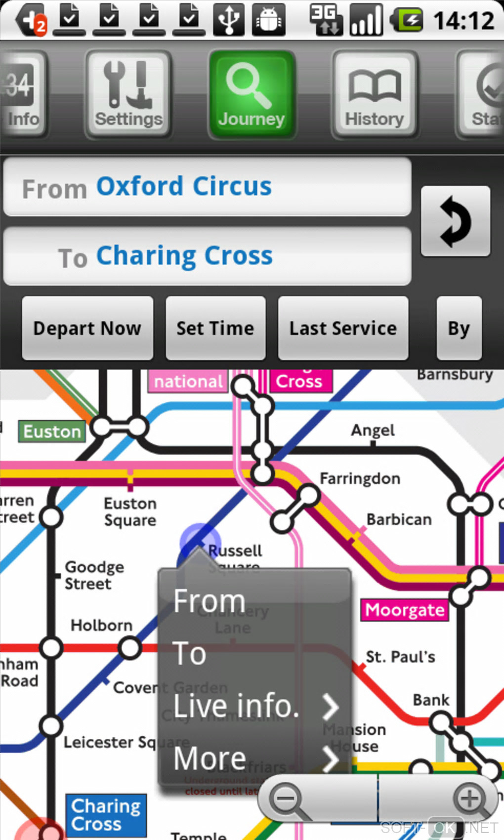Zoom in on the tube map
The height and width of the screenshot is (840, 504).
[469, 799]
